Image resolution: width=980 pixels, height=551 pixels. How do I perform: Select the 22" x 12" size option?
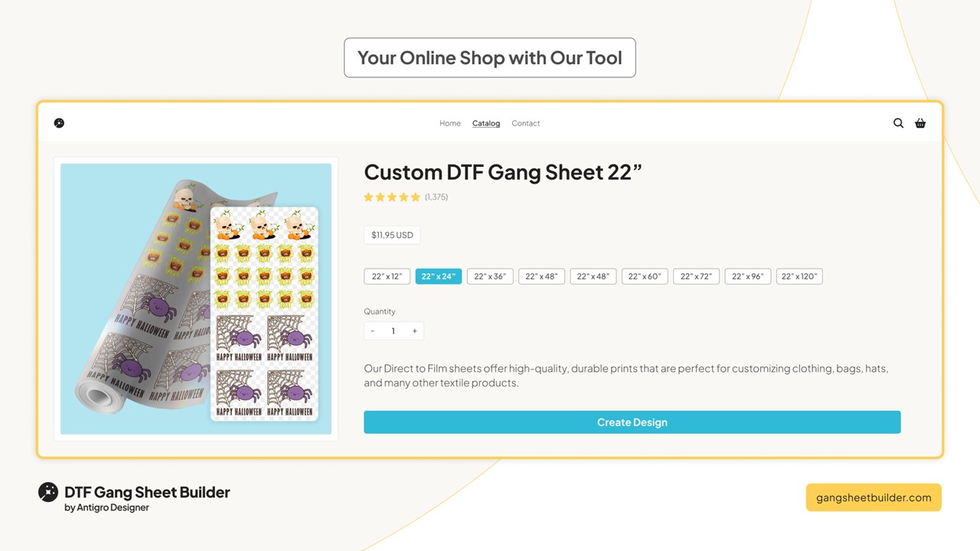click(x=387, y=276)
